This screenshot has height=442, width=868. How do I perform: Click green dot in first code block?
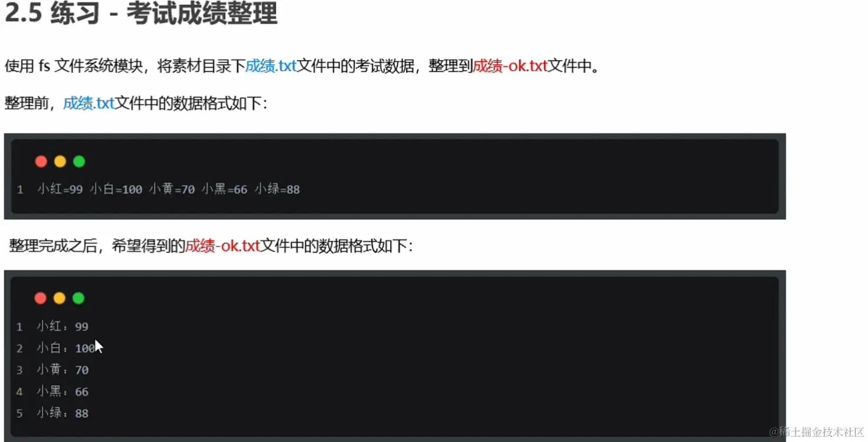[x=79, y=161]
